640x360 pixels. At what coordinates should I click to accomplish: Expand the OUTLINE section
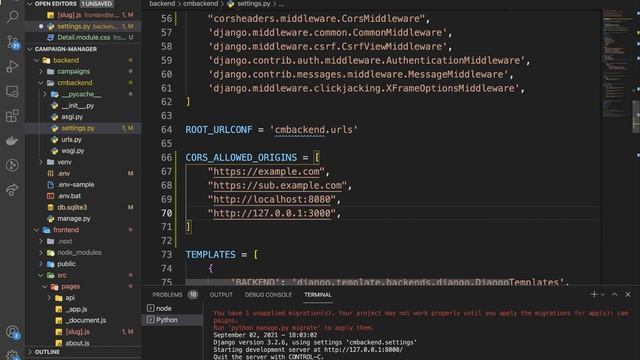point(29,352)
